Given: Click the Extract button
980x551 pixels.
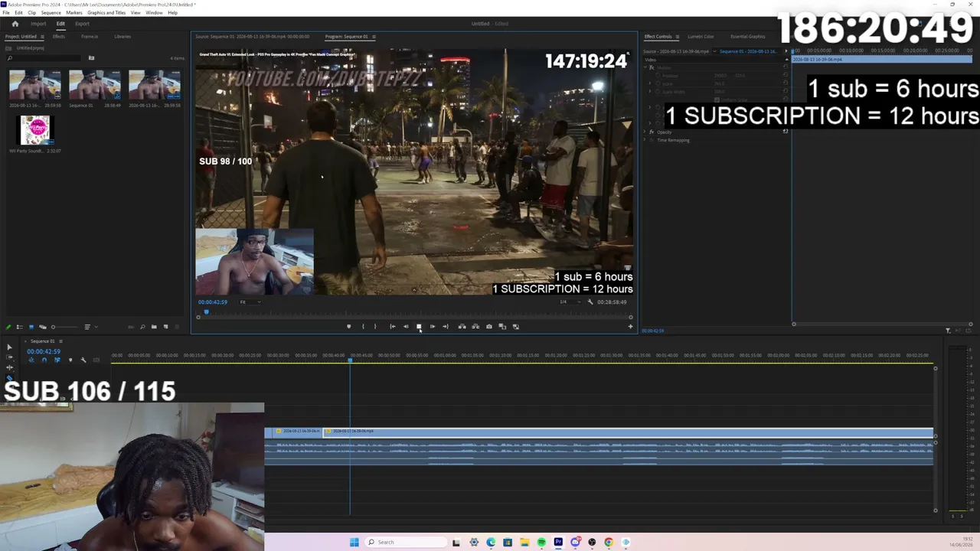Looking at the screenshot, I should [475, 327].
